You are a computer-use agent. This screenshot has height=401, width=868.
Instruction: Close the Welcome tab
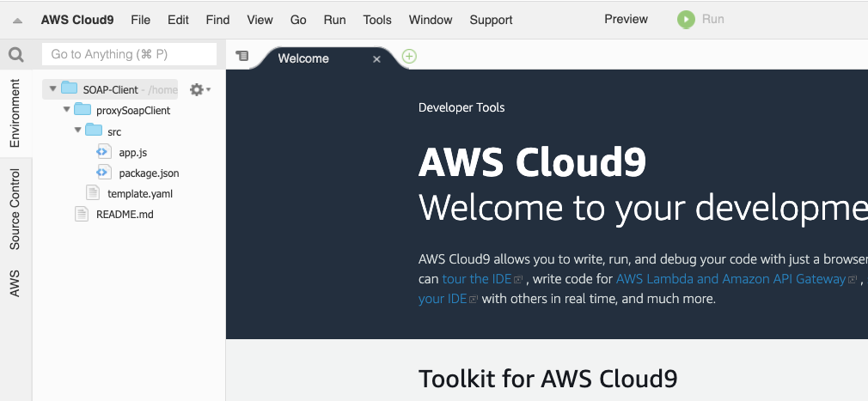pos(377,59)
